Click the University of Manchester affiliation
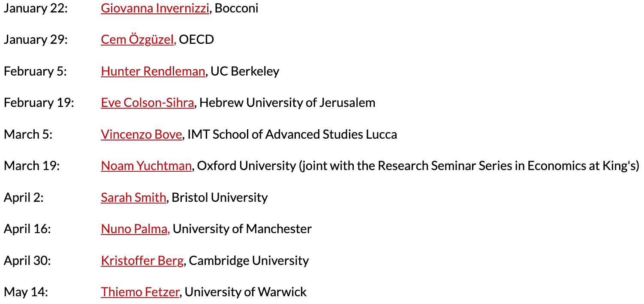Image resolution: width=644 pixels, height=304 pixels. 242,229
